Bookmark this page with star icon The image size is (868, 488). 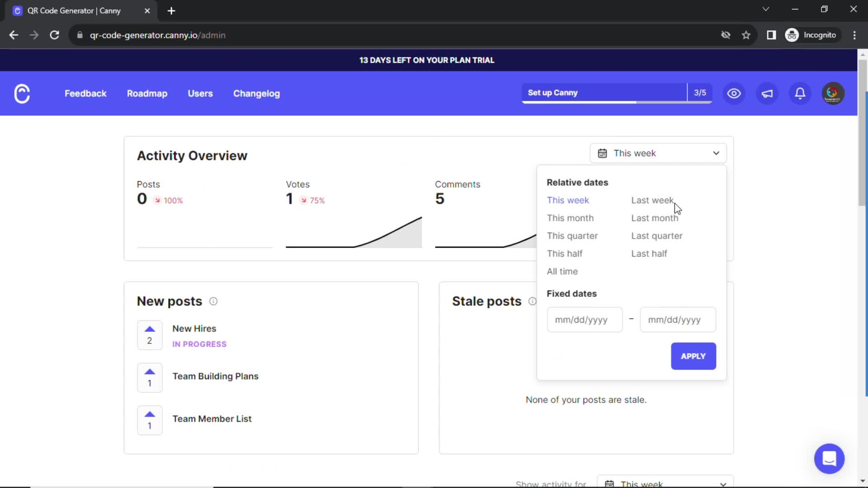(x=746, y=35)
